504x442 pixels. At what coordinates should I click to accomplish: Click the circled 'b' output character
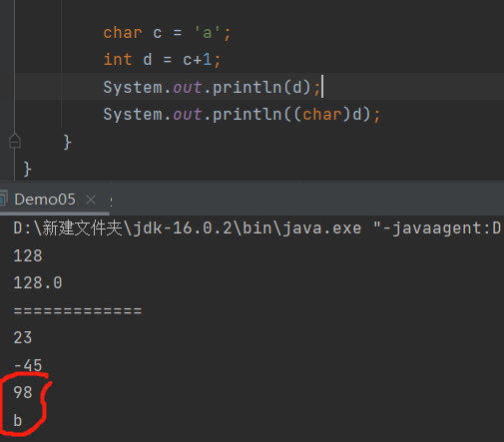point(18,420)
